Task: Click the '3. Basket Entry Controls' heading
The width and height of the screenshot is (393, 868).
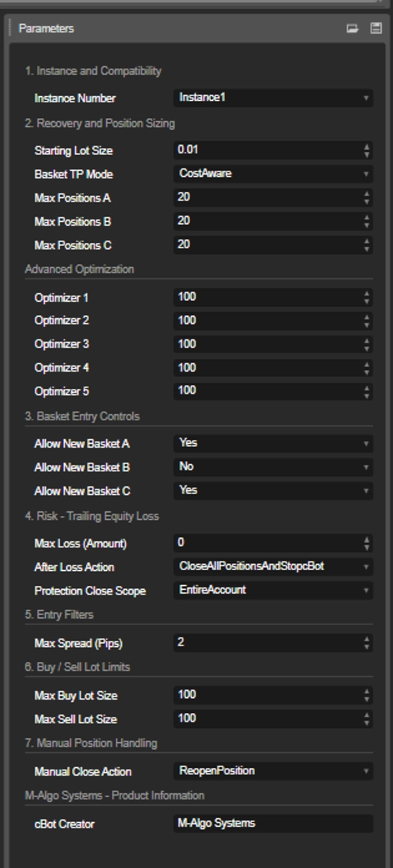Action: [82, 416]
